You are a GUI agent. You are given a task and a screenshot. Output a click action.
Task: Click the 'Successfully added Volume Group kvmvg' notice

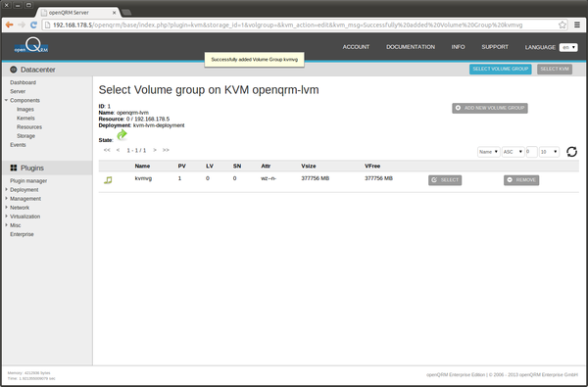click(x=254, y=60)
